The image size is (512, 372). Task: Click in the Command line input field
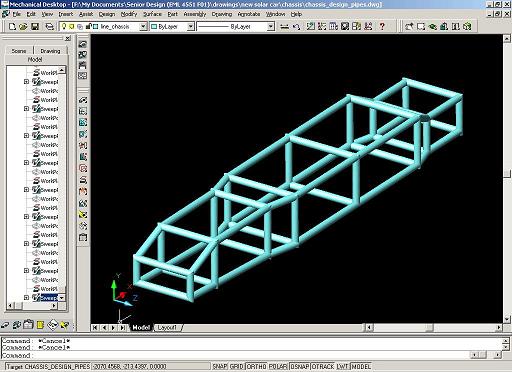(x=233, y=355)
